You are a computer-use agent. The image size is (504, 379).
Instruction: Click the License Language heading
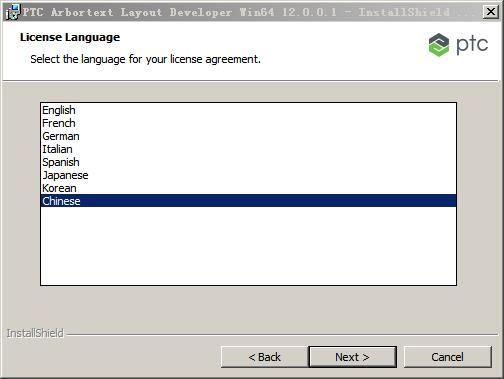pyautogui.click(x=70, y=37)
